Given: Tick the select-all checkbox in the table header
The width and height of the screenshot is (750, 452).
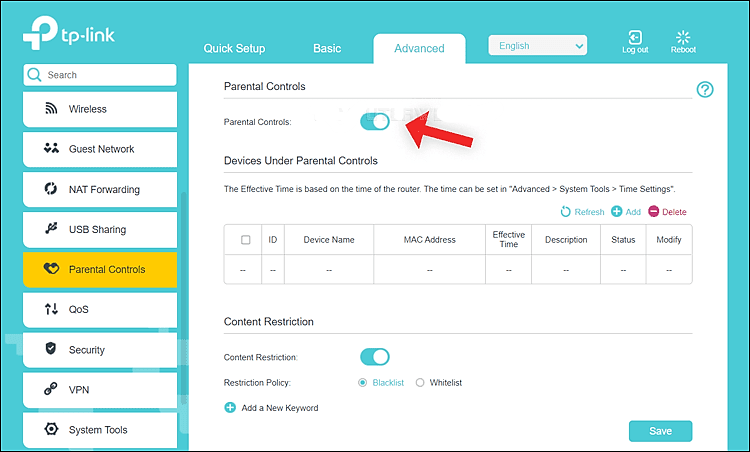Looking at the screenshot, I should [245, 240].
